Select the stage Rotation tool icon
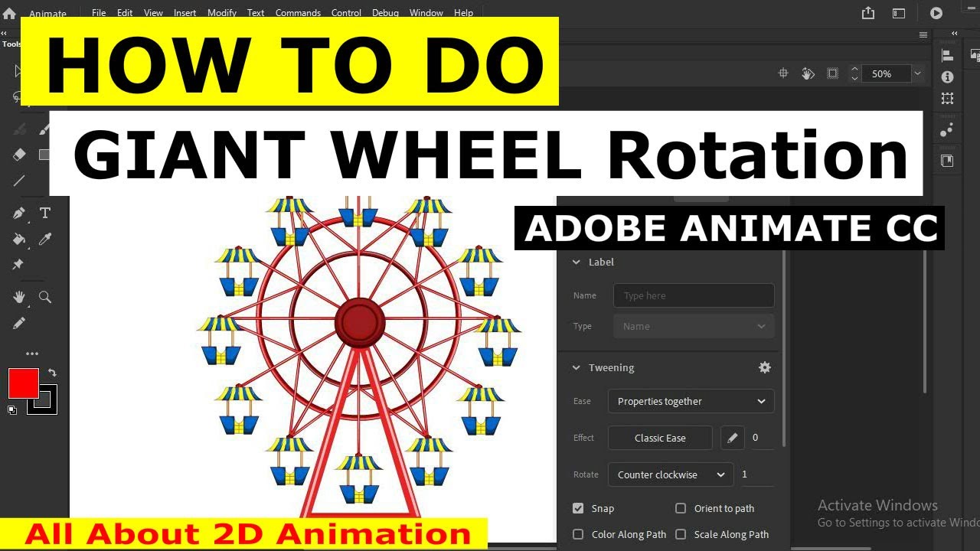This screenshot has height=551, width=980. tap(808, 73)
